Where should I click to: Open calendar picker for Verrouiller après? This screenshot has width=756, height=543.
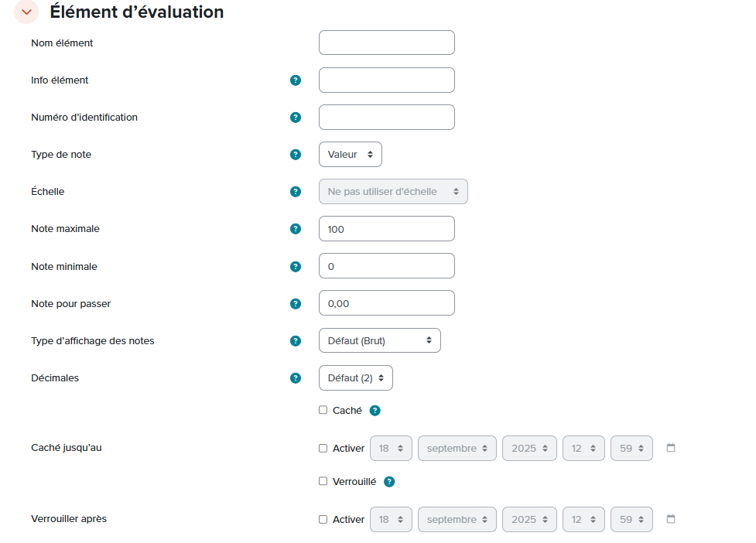coord(671,519)
